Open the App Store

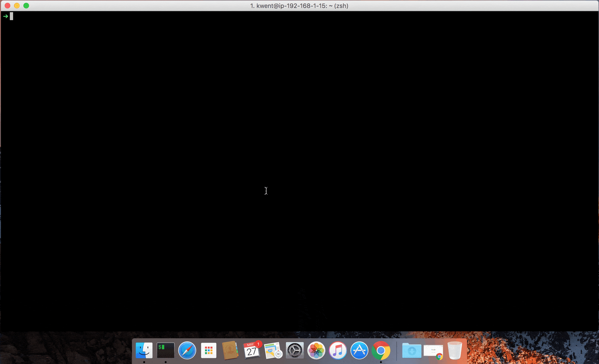click(x=359, y=350)
